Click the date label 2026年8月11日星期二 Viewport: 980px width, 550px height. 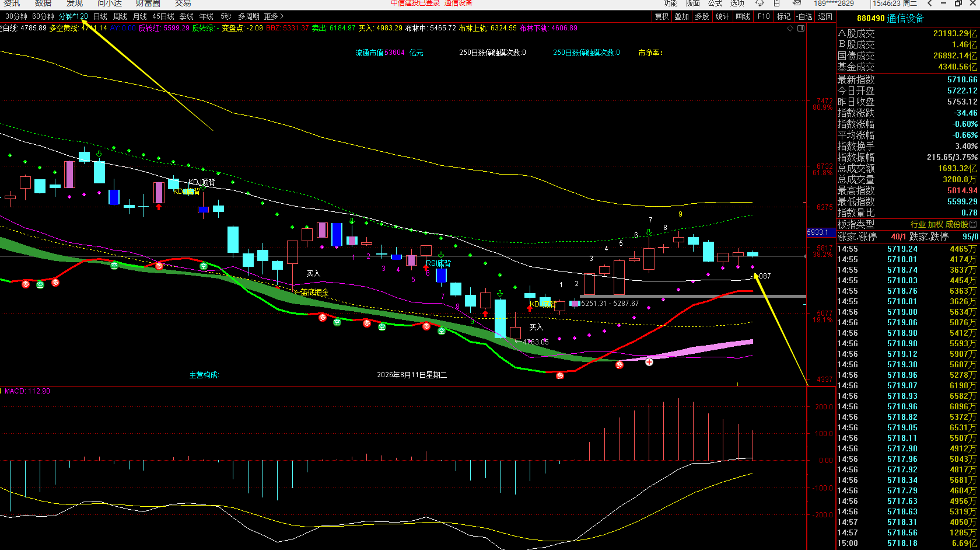tap(412, 375)
